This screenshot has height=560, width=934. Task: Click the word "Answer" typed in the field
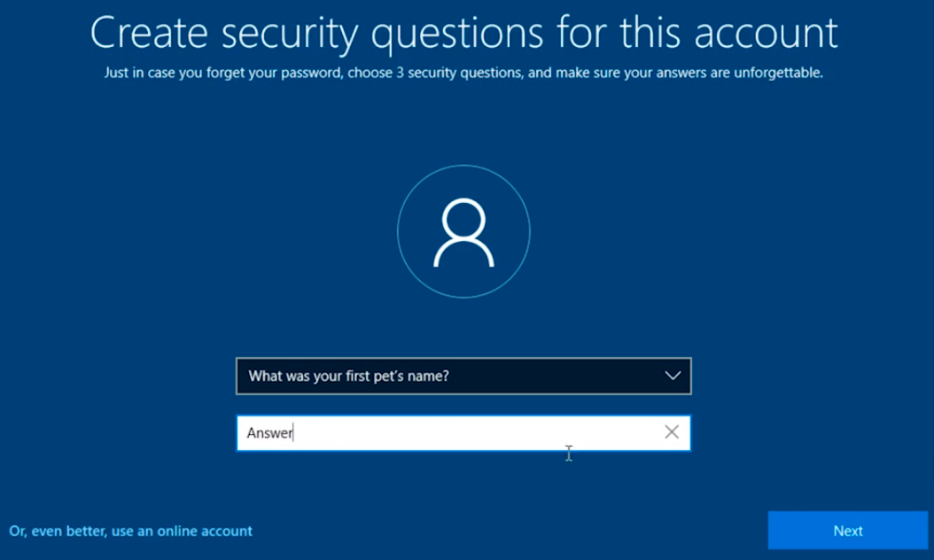[x=269, y=433]
